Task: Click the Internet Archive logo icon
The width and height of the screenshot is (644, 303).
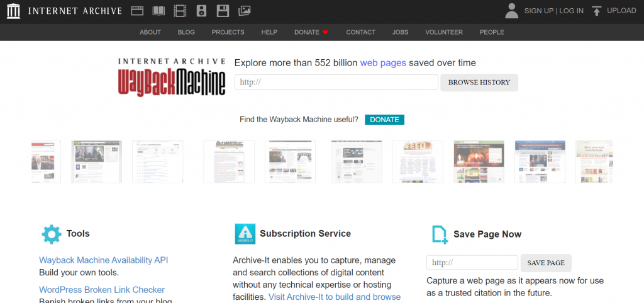Action: 13,11
